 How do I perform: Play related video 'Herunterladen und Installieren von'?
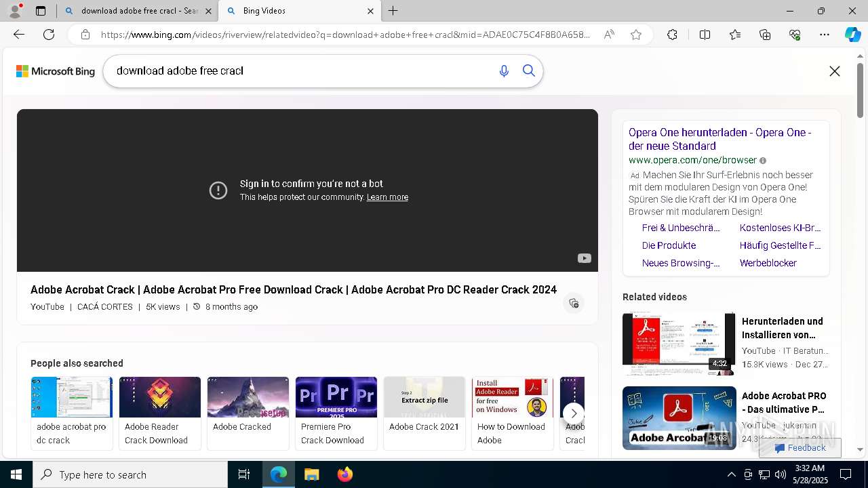726,344
